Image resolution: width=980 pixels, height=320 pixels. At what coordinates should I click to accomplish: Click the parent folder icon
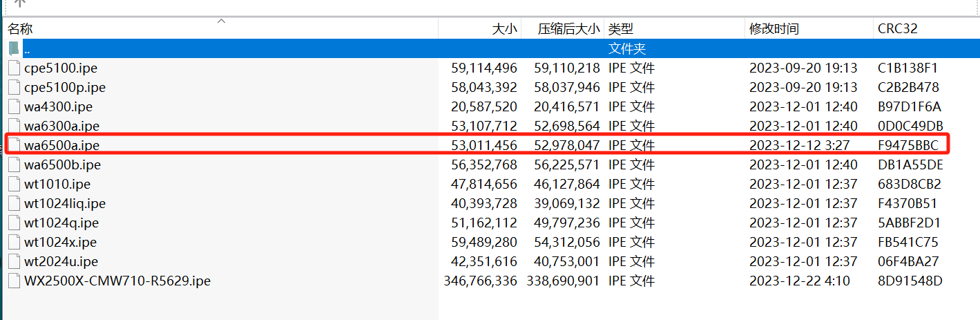pyautogui.click(x=14, y=49)
